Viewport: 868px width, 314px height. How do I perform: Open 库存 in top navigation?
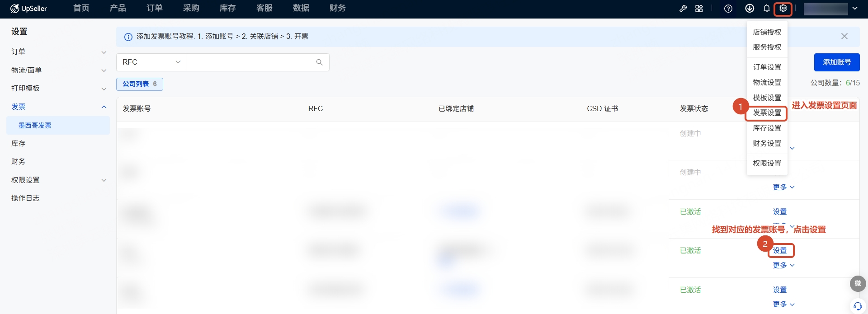[228, 8]
